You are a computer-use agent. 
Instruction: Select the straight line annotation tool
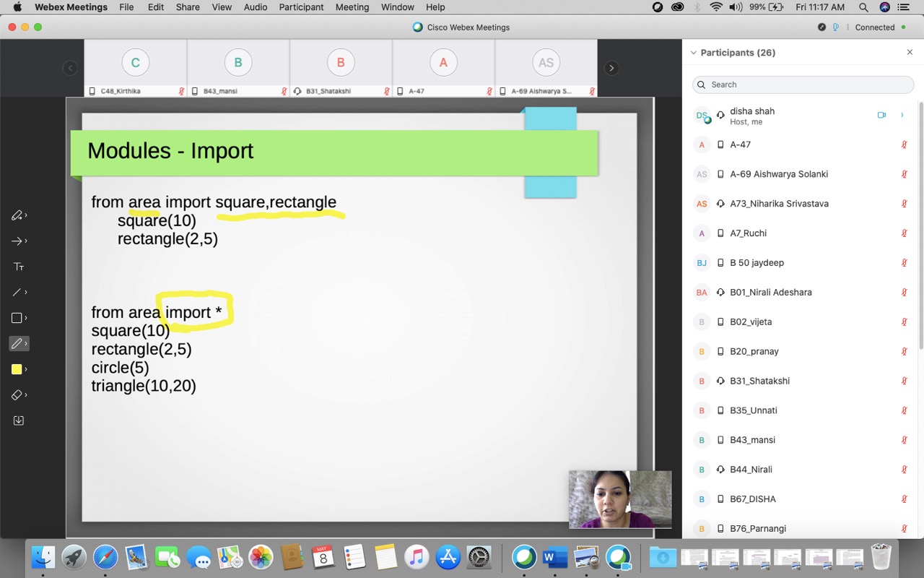click(x=17, y=293)
